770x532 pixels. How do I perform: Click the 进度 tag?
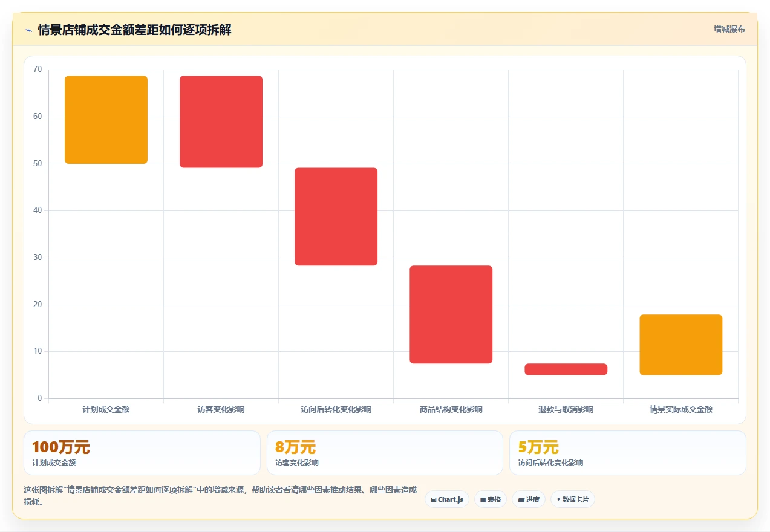[529, 499]
